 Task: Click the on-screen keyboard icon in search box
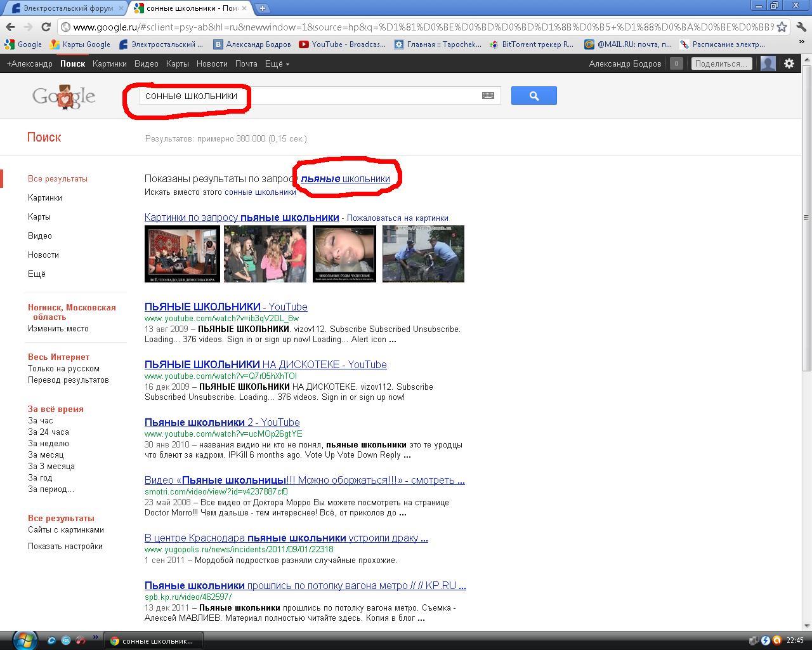click(x=488, y=96)
